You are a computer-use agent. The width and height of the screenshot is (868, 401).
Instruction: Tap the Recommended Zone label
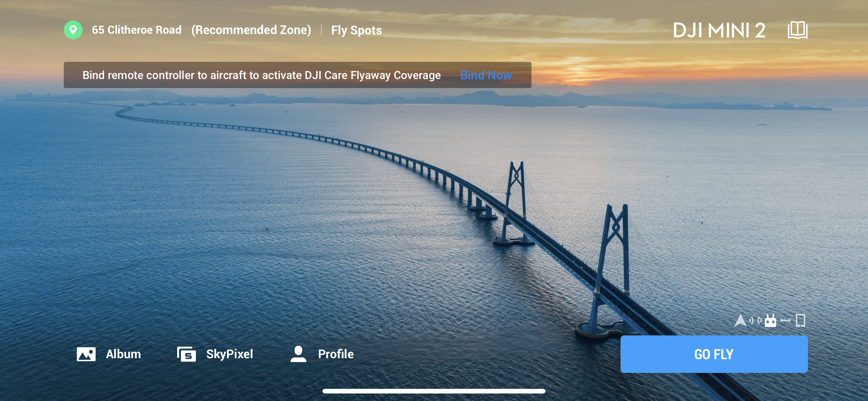251,30
